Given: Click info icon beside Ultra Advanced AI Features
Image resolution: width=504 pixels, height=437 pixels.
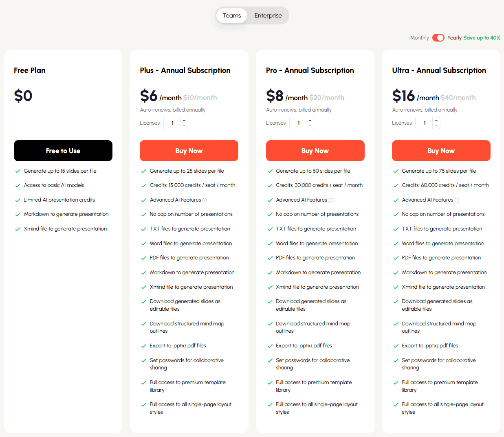Looking at the screenshot, I should pyautogui.click(x=457, y=200).
